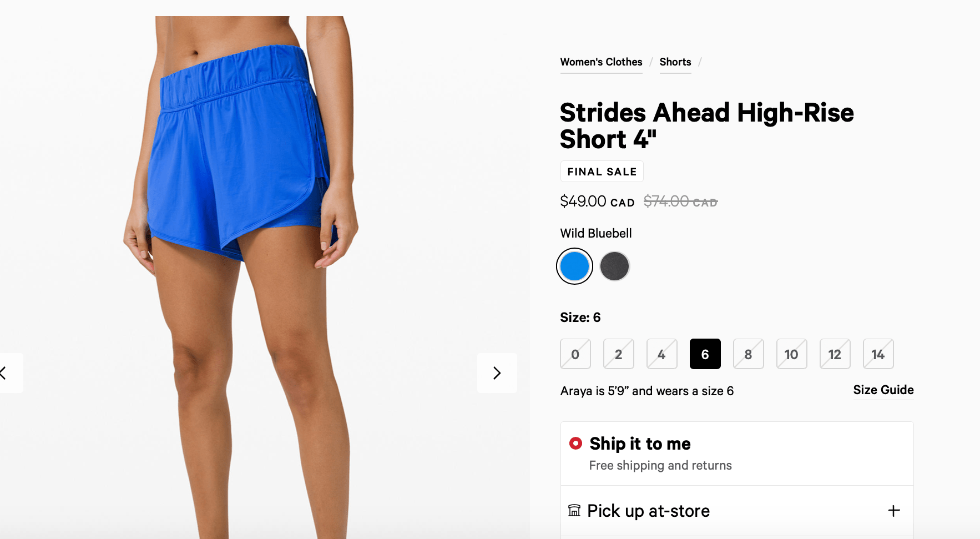The height and width of the screenshot is (539, 980).
Task: Go to Women's Clothes breadcrumb
Action: pos(601,62)
